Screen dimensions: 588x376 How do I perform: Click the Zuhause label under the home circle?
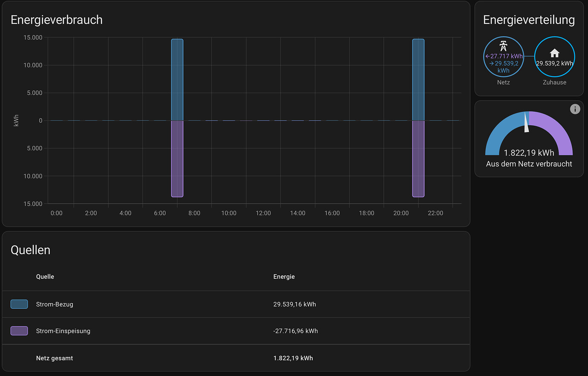click(555, 82)
